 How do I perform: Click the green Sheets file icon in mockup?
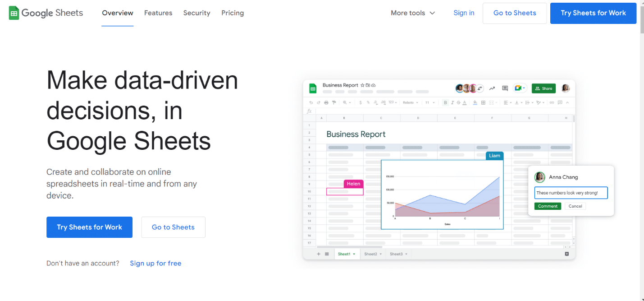click(313, 88)
